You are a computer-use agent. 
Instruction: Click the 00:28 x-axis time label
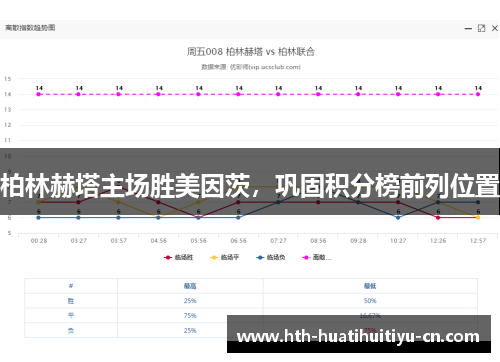point(39,241)
